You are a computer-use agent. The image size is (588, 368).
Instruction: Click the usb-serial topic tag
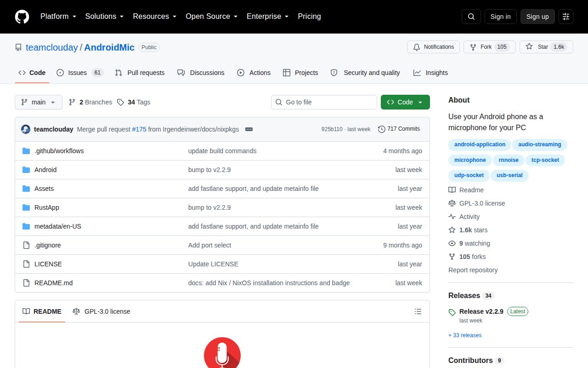click(510, 175)
